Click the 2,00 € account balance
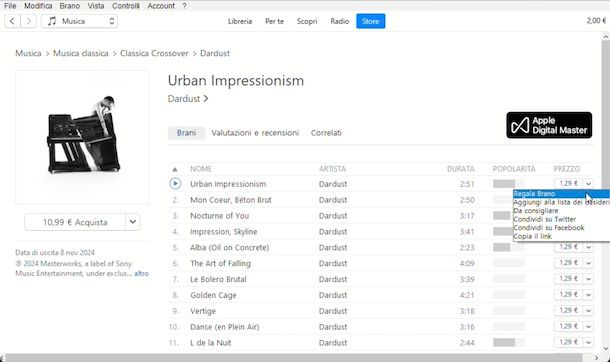 click(x=596, y=21)
